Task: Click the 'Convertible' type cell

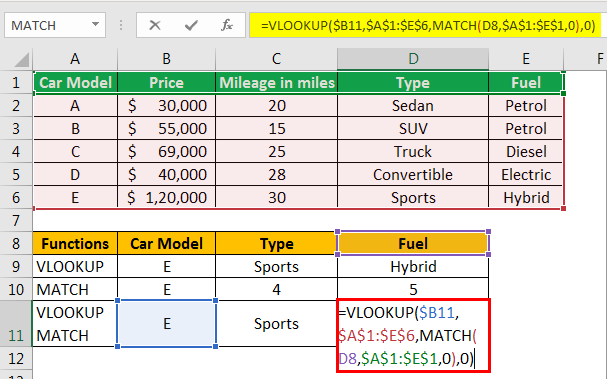Action: [x=413, y=175]
